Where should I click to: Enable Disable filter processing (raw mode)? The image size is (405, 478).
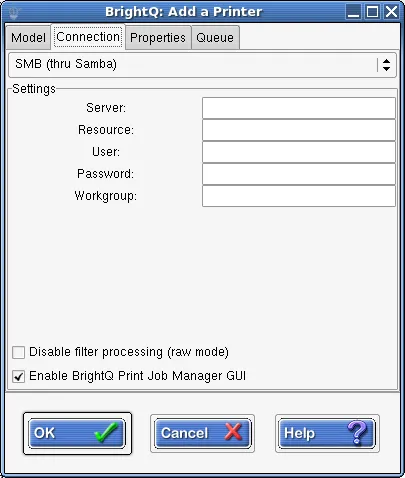click(18, 352)
